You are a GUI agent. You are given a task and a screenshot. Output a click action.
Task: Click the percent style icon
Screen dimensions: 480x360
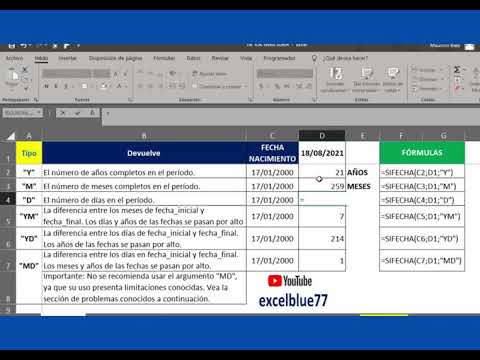277,86
